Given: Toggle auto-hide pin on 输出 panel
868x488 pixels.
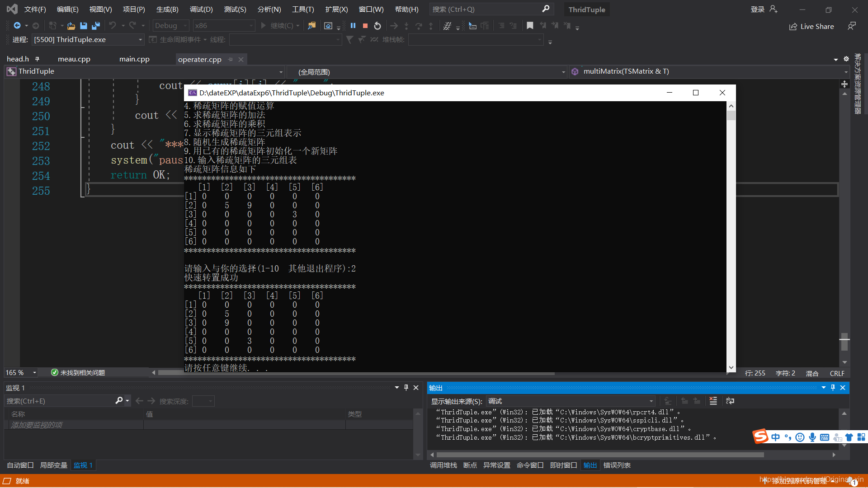Looking at the screenshot, I should (833, 388).
